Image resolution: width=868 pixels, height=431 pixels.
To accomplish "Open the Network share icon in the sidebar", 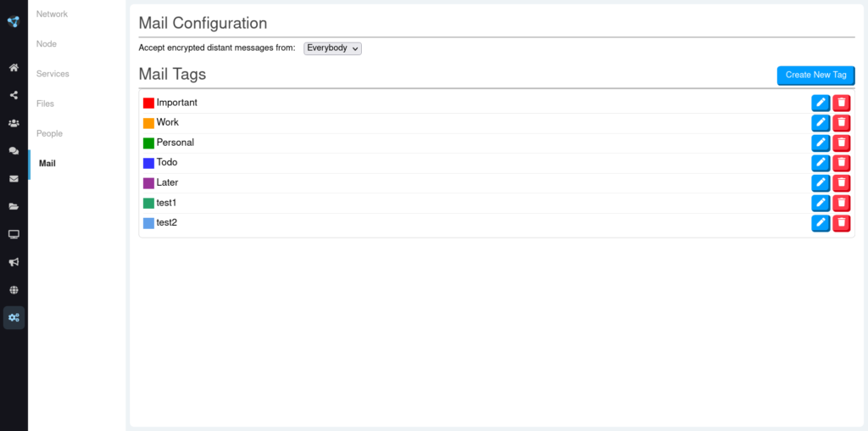I will (x=14, y=95).
